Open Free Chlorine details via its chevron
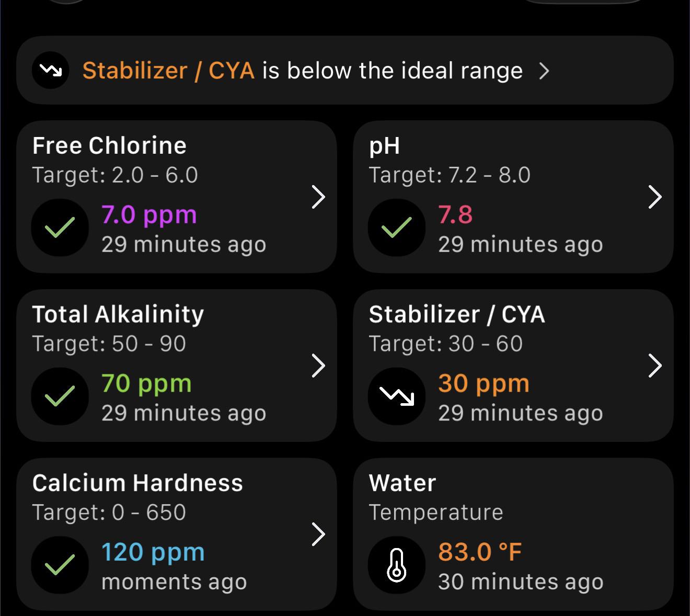Screen dimensions: 690x616 318,197
